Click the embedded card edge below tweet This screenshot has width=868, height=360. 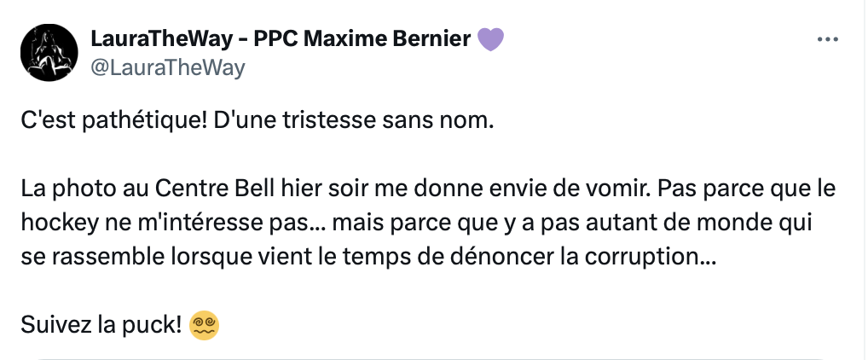click(433, 358)
